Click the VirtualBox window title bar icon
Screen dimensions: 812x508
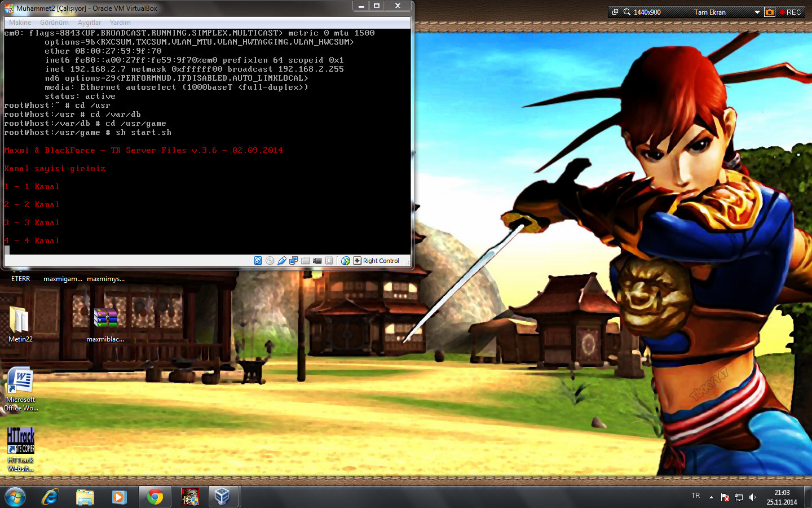[x=9, y=8]
